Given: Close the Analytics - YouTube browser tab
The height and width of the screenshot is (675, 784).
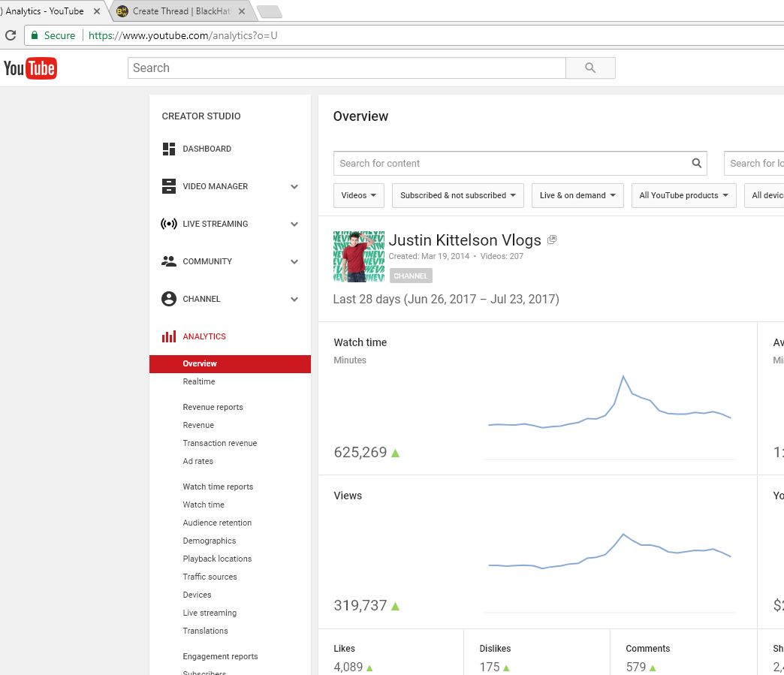Looking at the screenshot, I should point(97,11).
